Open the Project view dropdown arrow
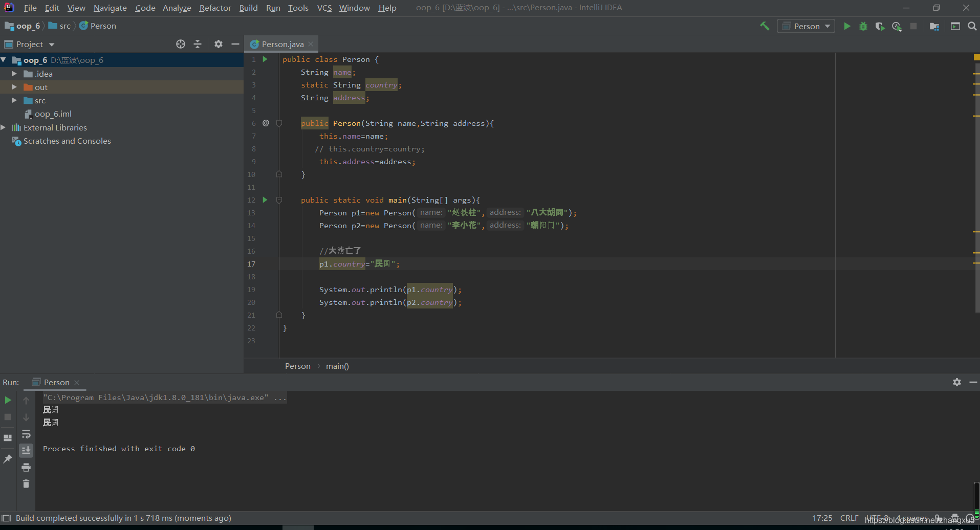 click(52, 45)
